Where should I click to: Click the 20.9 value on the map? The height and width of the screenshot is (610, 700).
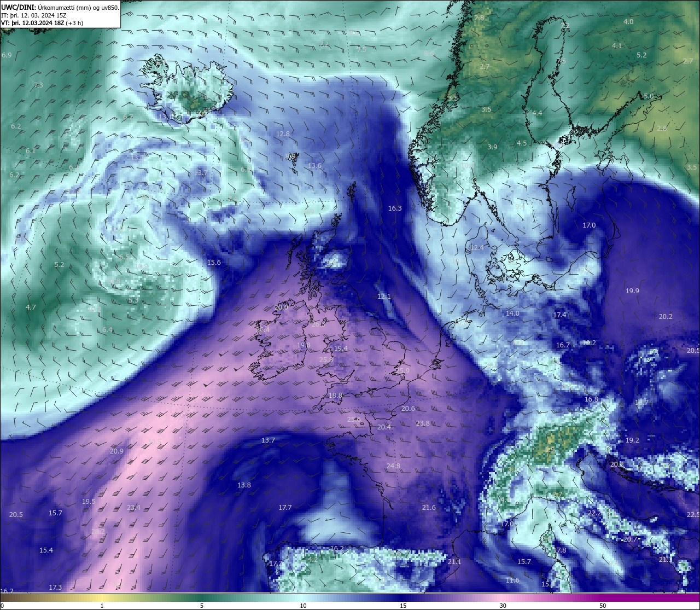coord(116,451)
